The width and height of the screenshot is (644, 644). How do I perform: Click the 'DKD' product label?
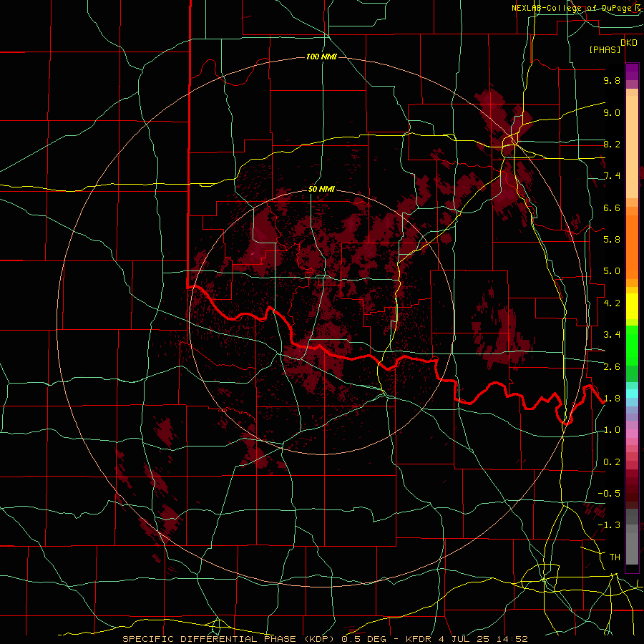pyautogui.click(x=629, y=43)
